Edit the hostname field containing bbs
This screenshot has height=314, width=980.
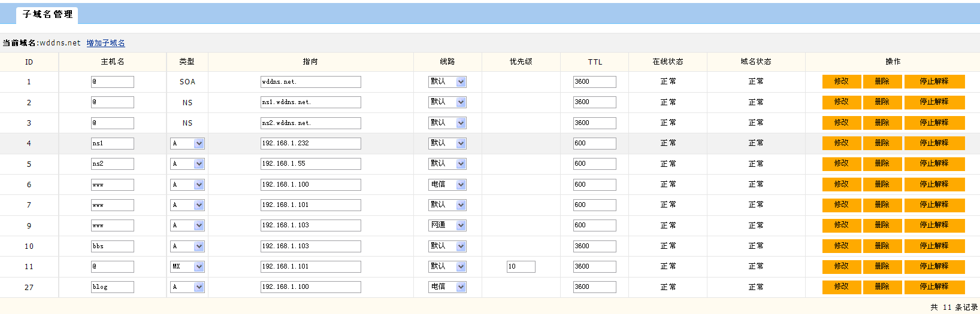(113, 246)
